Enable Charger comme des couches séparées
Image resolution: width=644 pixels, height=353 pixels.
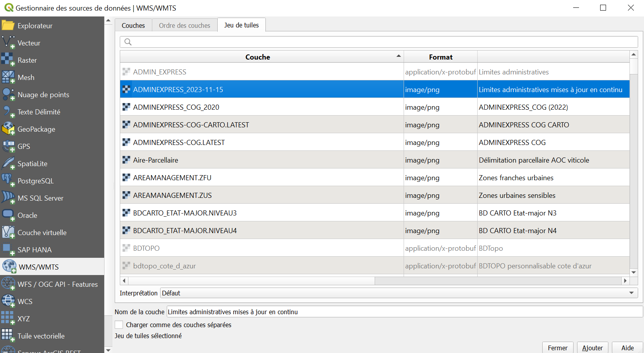(x=119, y=324)
